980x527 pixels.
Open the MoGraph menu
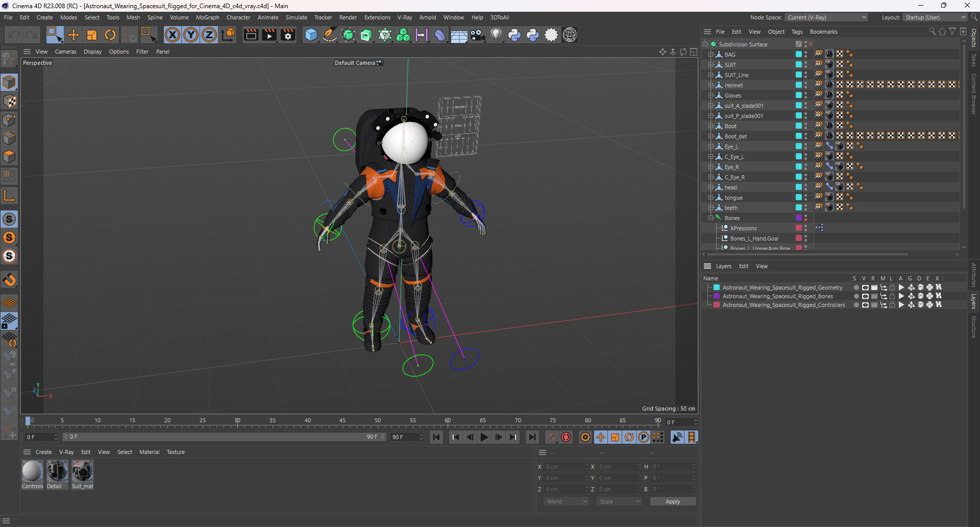coord(207,17)
